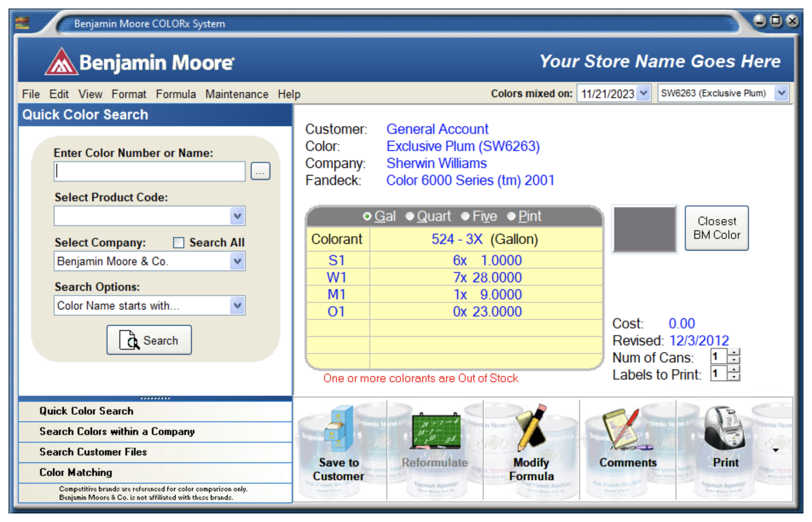This screenshot has width=812, height=522.
Task: Open the Maintenance menu
Action: pos(237,94)
